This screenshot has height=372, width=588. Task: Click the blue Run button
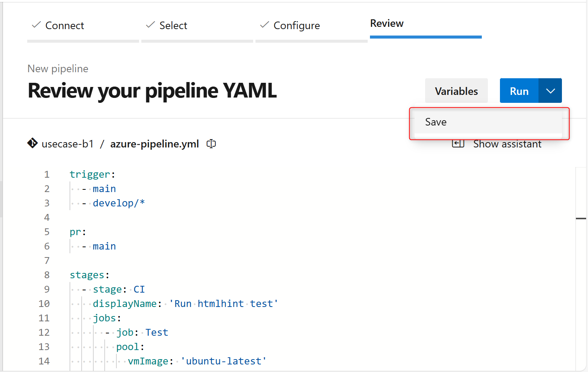519,91
